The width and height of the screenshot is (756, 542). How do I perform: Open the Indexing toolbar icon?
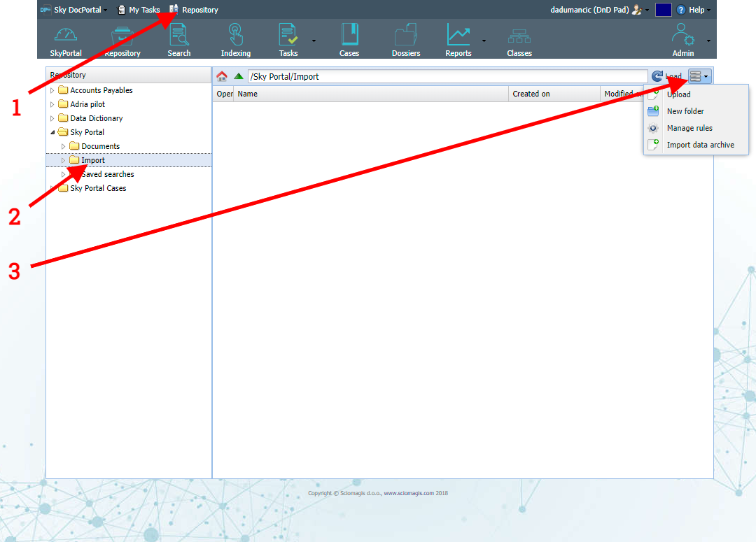[235, 35]
